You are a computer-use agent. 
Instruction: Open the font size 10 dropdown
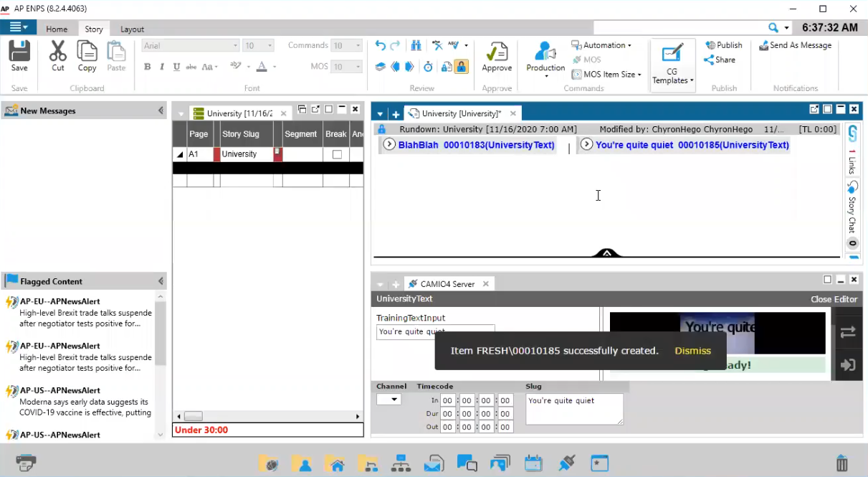coord(270,45)
